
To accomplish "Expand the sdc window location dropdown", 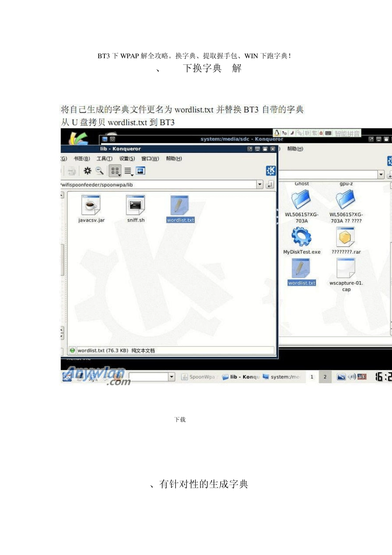I will pyautogui.click(x=381, y=175).
